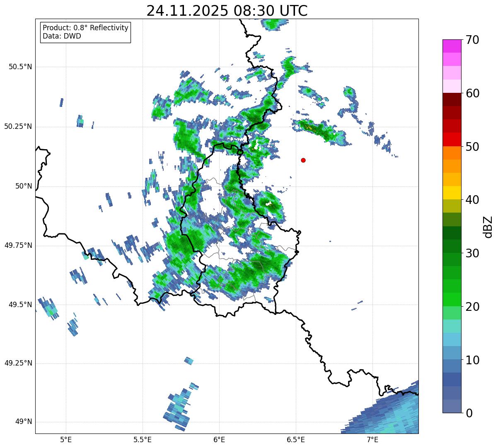The width and height of the screenshot is (498, 448).
Task: Click the "49.25°N" latitude label
Action: pos(18,363)
